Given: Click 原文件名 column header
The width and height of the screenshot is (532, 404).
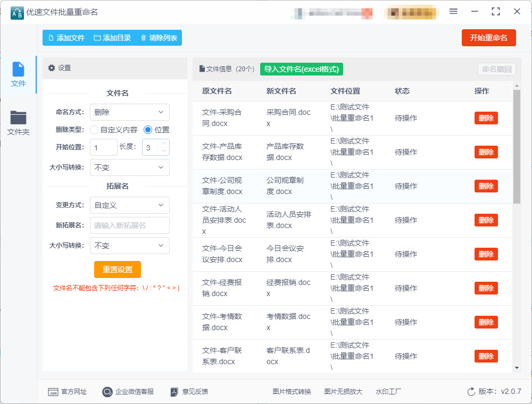Looking at the screenshot, I should click(x=217, y=91).
